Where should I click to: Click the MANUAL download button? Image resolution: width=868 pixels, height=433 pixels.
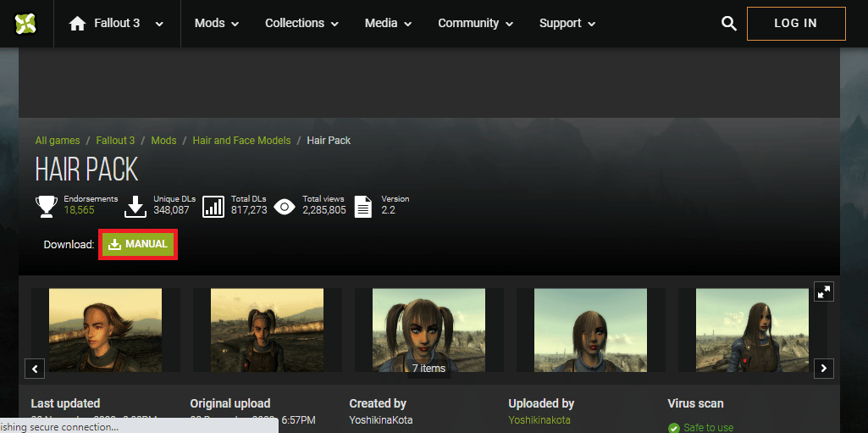click(138, 244)
